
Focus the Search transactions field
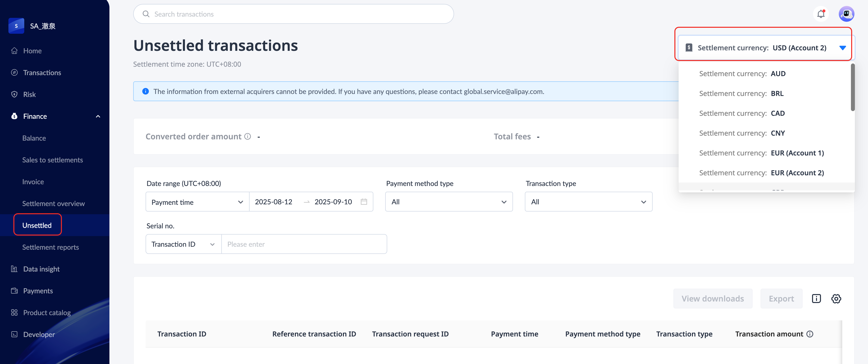293,14
